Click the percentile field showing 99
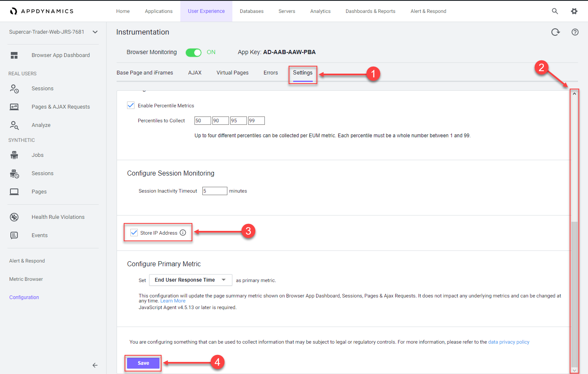This screenshot has height=374, width=588. [x=257, y=121]
